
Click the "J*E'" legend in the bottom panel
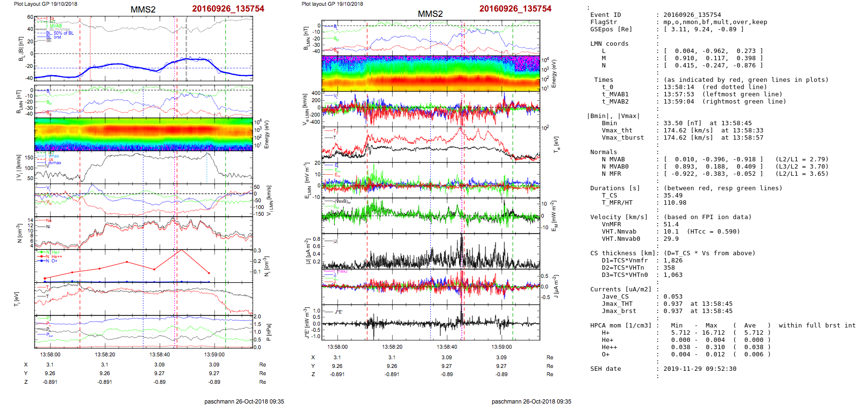[x=338, y=312]
